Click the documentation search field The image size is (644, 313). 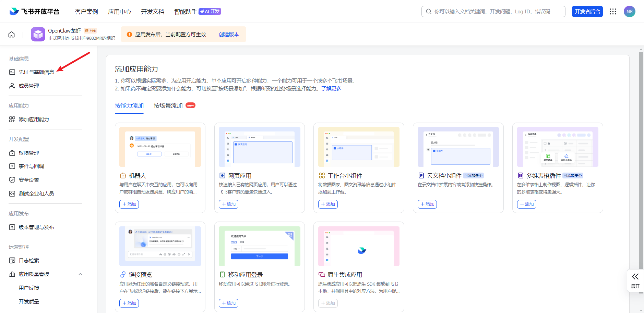coord(493,12)
